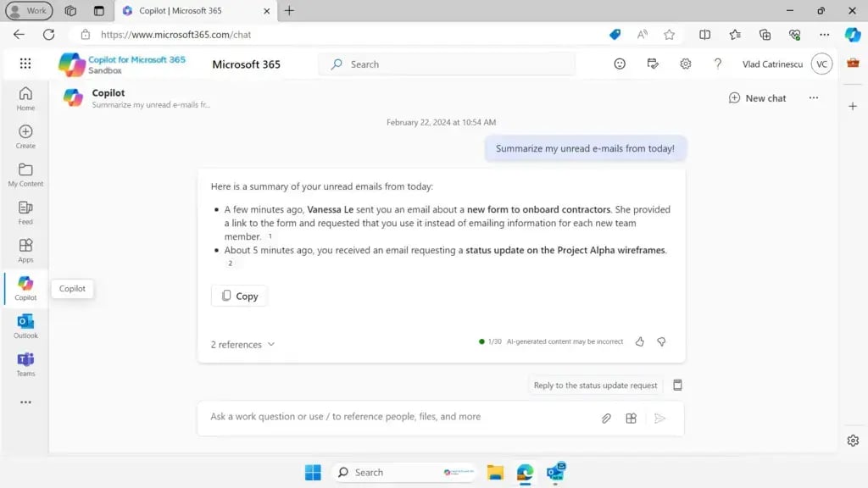Open Teams from left sidebar
The height and width of the screenshot is (488, 868).
tap(25, 364)
